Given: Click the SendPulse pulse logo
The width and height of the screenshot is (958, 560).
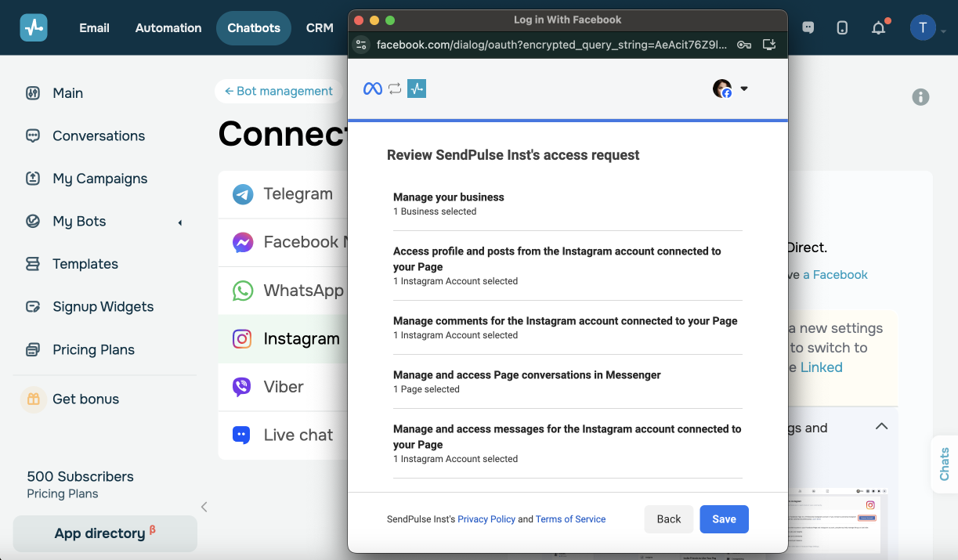Looking at the screenshot, I should tap(33, 27).
